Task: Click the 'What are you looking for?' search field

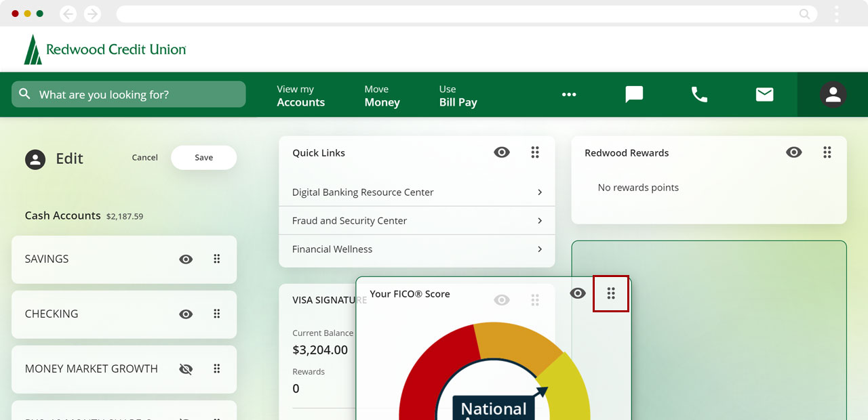Action: [129, 94]
